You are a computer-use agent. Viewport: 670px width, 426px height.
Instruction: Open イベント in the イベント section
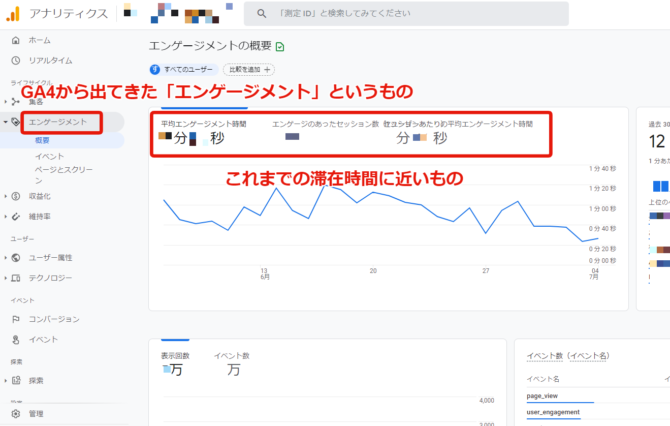[43, 340]
